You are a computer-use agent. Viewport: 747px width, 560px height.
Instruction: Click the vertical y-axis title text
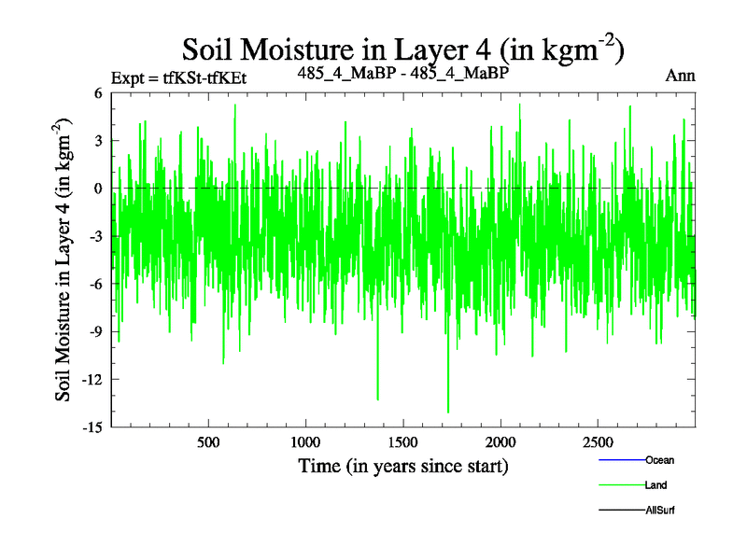64,259
